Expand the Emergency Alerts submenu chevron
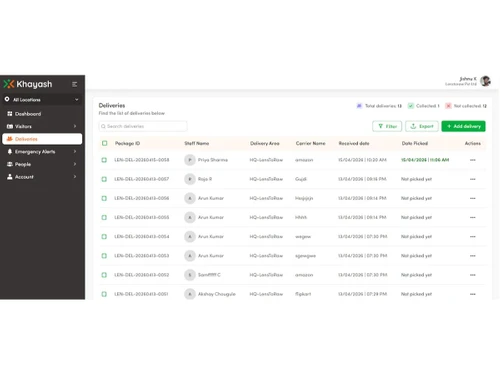 tap(75, 152)
